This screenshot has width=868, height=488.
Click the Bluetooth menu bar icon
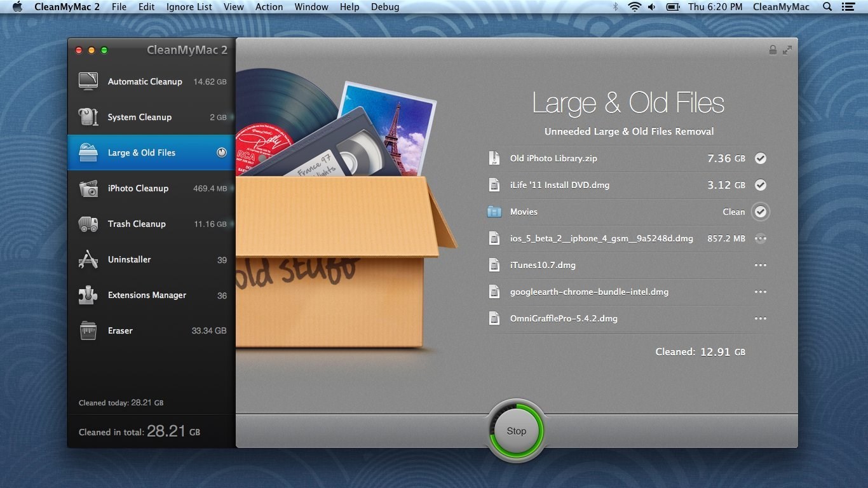(x=615, y=7)
